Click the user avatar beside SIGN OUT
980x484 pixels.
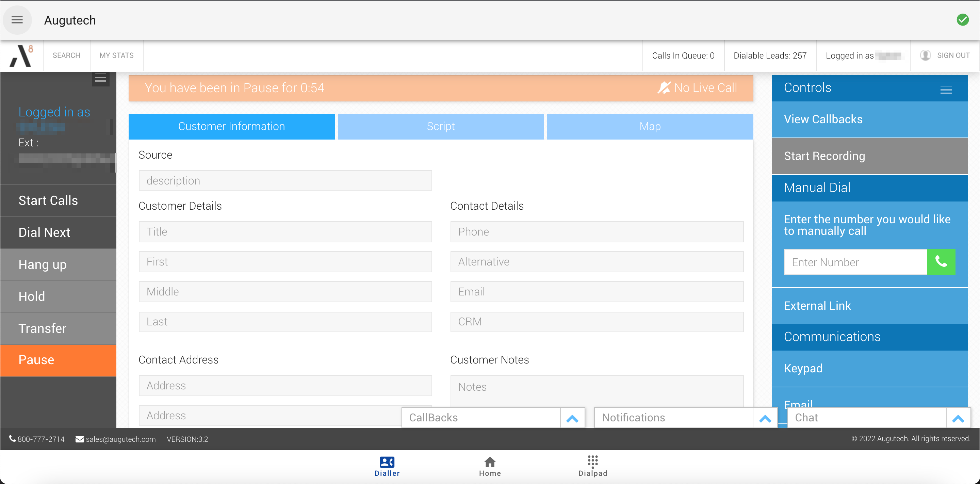click(x=926, y=55)
